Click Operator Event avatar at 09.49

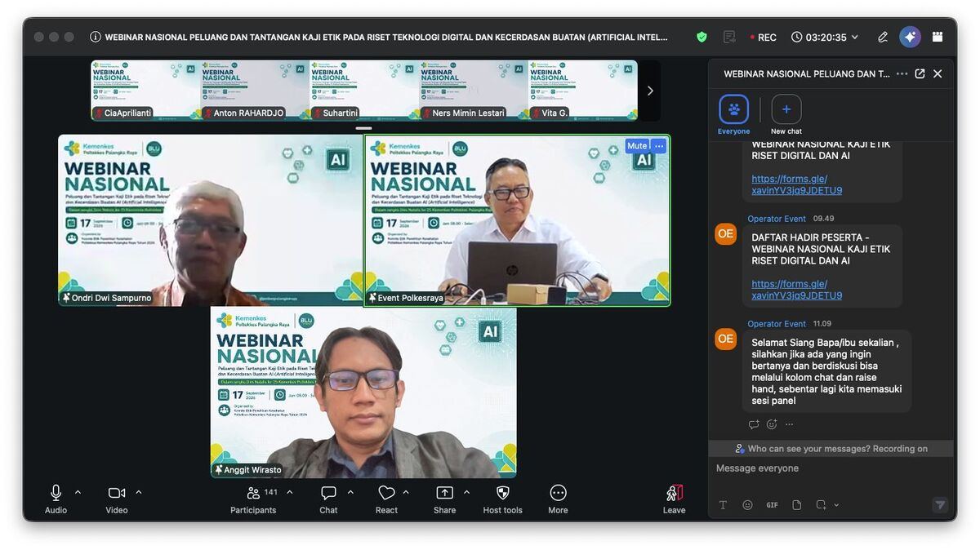(726, 234)
